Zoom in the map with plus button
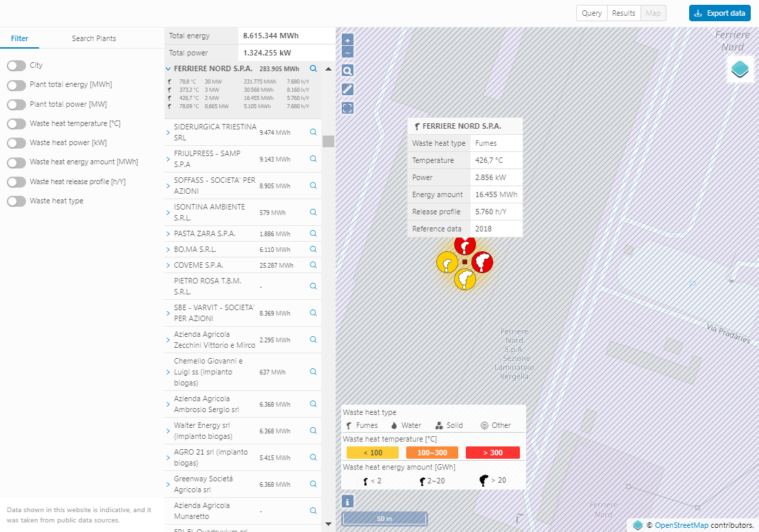Image resolution: width=759 pixels, height=532 pixels. pyautogui.click(x=347, y=40)
